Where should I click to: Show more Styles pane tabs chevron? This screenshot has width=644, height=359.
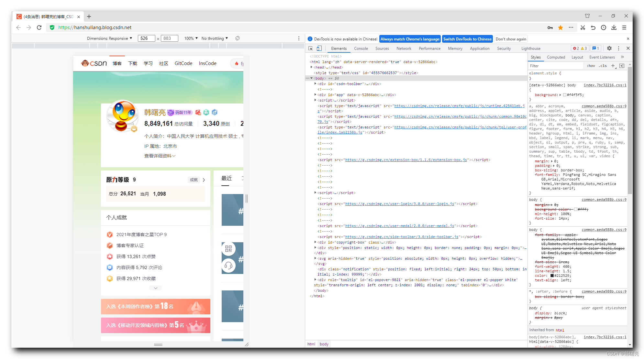622,57
